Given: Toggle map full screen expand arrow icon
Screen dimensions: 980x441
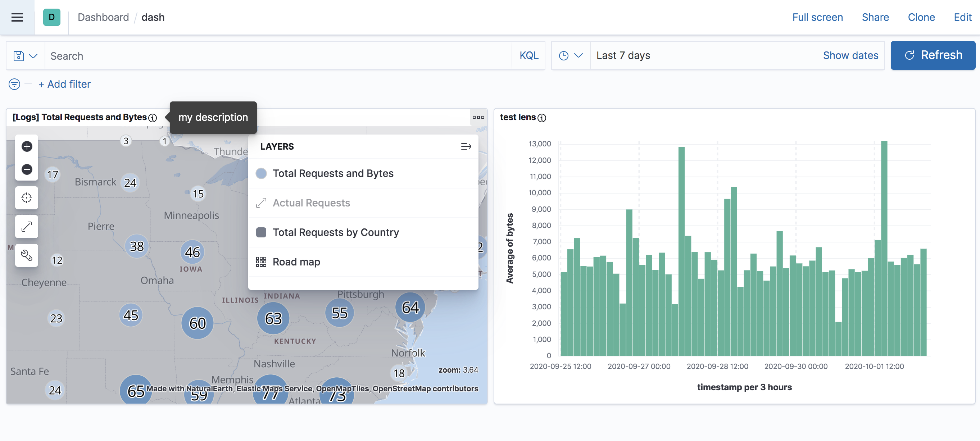Looking at the screenshot, I should [x=27, y=227].
